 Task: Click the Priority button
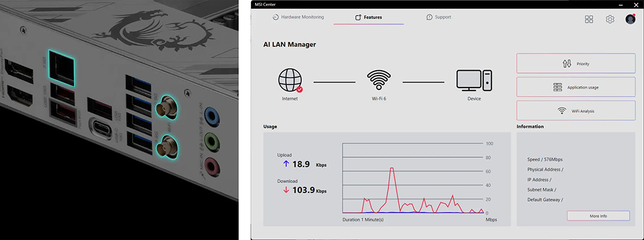576,64
